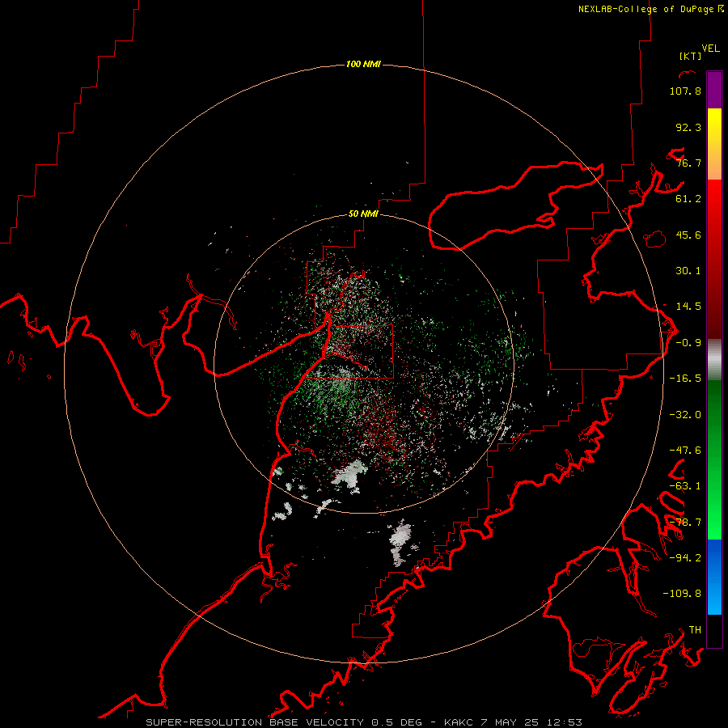Click the 76.7 legend value
Viewport: 728px width, 728px height.
(688, 163)
